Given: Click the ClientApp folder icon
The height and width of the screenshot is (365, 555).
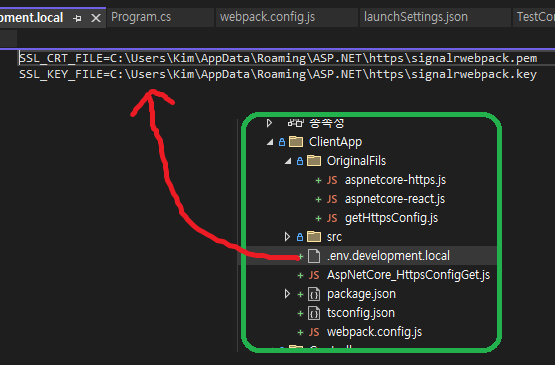Looking at the screenshot, I should pyautogui.click(x=296, y=142).
